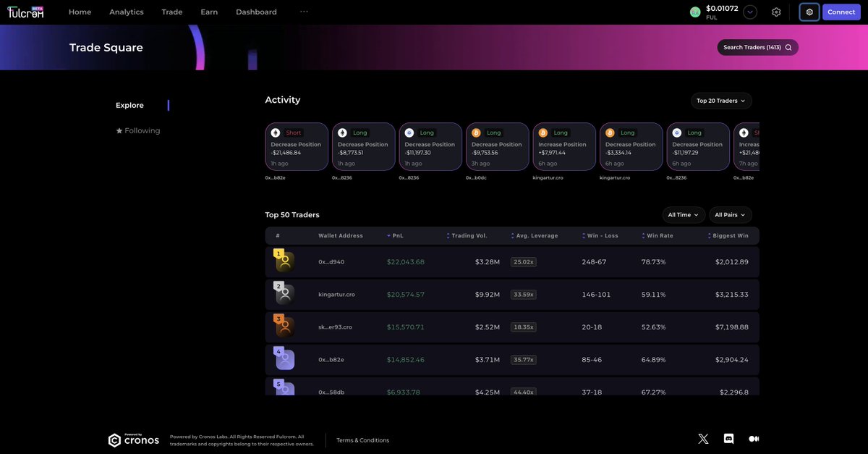The width and height of the screenshot is (868, 454).
Task: Sort table by Win Rate column
Action: (657, 235)
